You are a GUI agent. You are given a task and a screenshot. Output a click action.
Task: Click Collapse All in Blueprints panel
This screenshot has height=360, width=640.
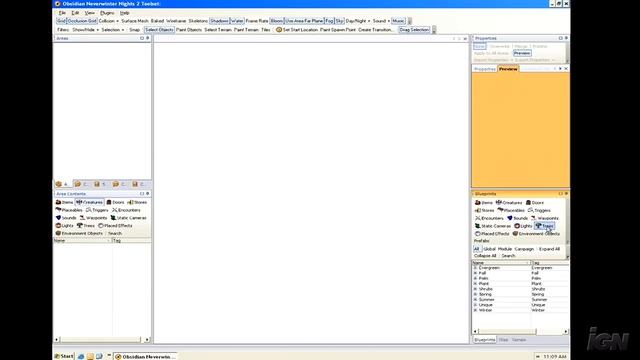485,256
